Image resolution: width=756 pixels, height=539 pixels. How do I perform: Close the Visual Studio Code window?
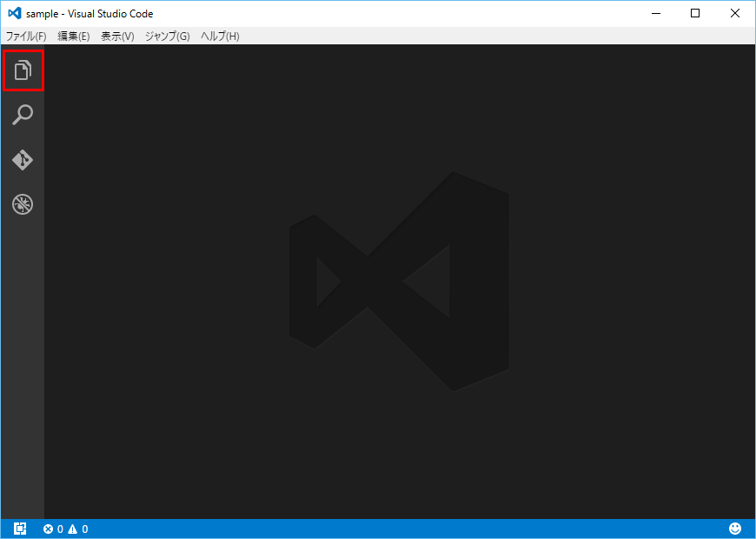(735, 14)
